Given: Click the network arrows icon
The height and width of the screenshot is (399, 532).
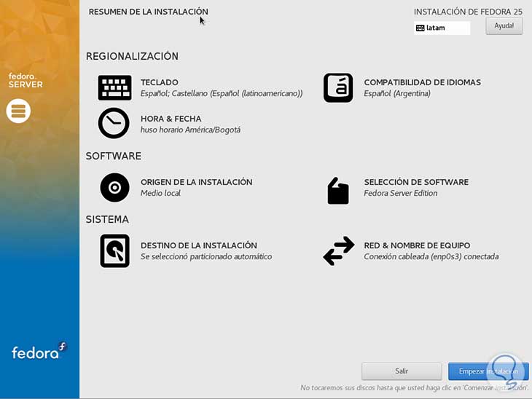Looking at the screenshot, I should (339, 251).
